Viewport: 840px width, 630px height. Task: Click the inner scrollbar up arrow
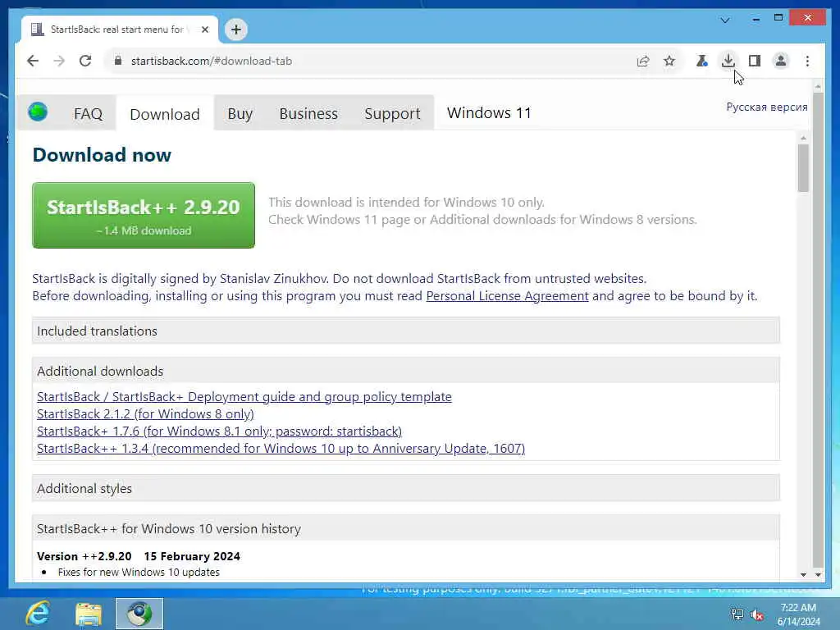803,138
